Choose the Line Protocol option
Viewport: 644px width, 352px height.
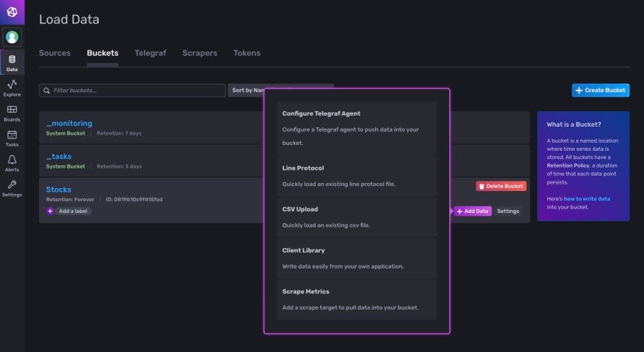coord(357,176)
